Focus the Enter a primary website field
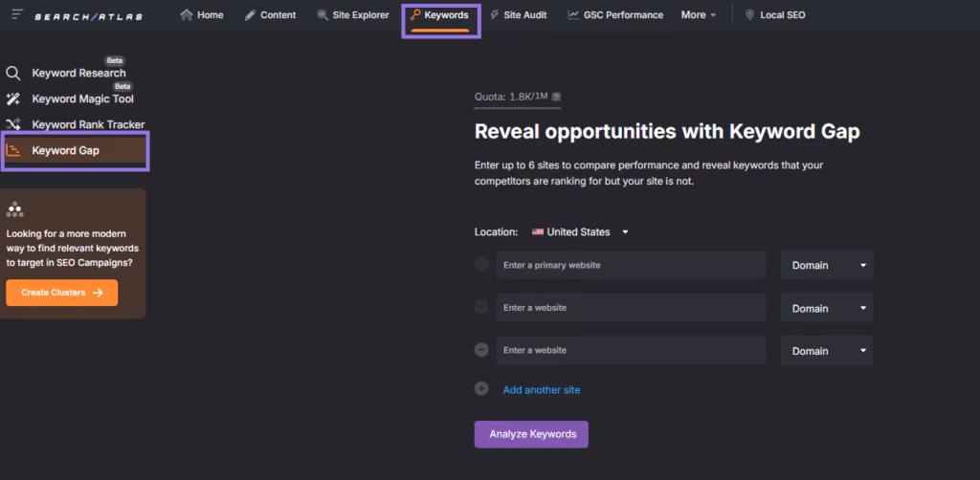The image size is (980, 480). 630,265
